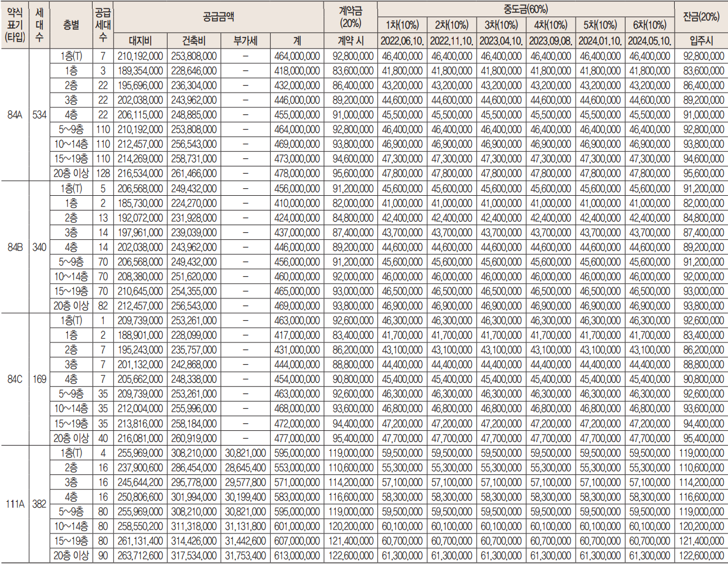The height and width of the screenshot is (564, 728).
Task: Select the 6차(10%) installment header
Action: tap(649, 25)
